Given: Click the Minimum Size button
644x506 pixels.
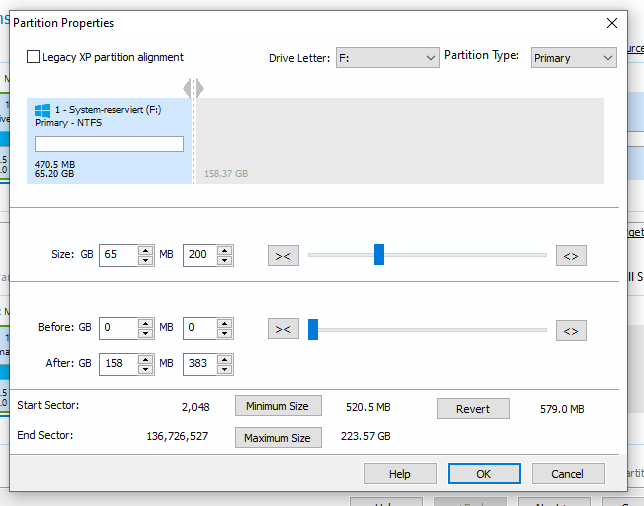Looking at the screenshot, I should pos(278,406).
